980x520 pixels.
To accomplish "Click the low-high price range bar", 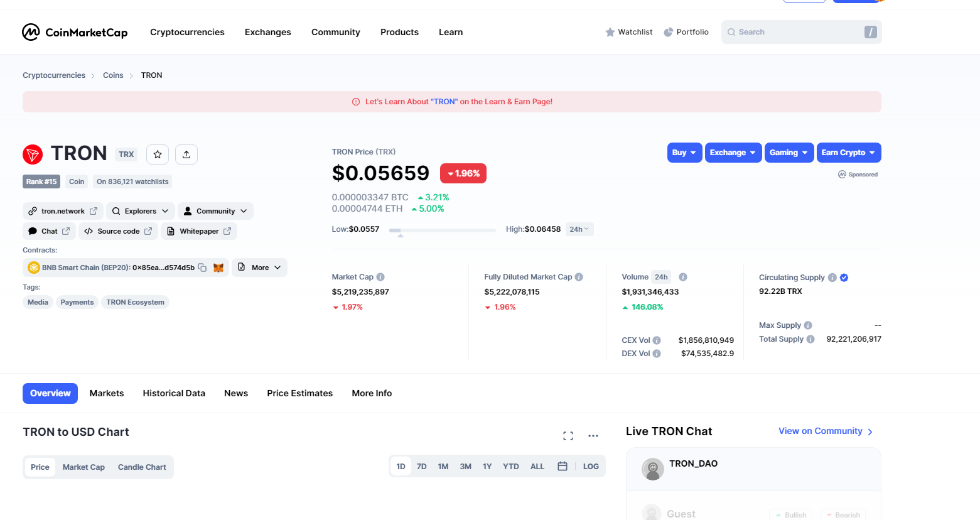I will tap(442, 230).
